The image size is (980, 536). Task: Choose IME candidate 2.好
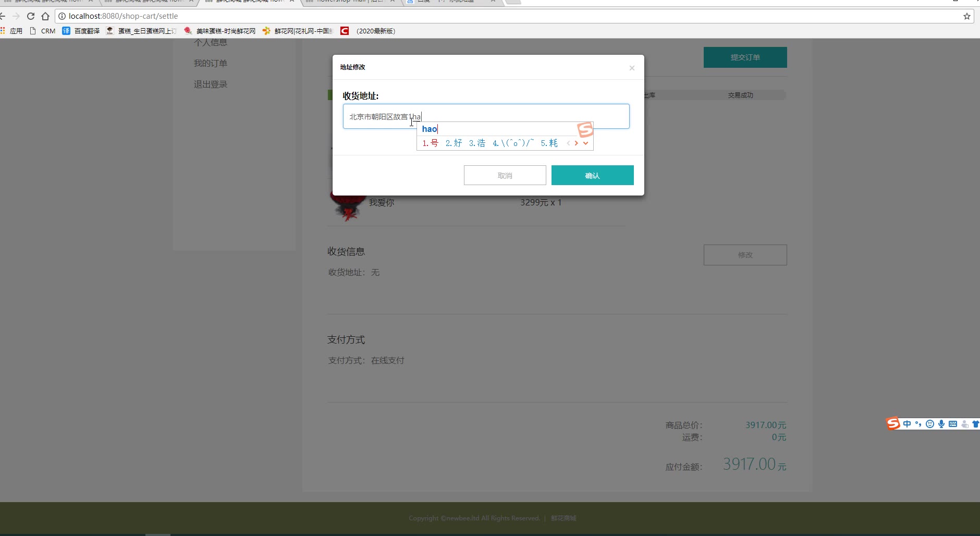click(x=454, y=143)
